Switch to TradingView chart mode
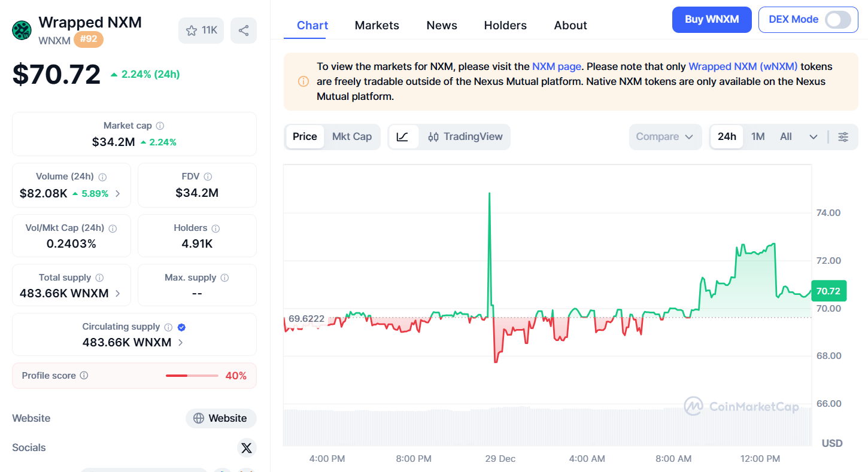Image resolution: width=868 pixels, height=472 pixels. click(465, 137)
